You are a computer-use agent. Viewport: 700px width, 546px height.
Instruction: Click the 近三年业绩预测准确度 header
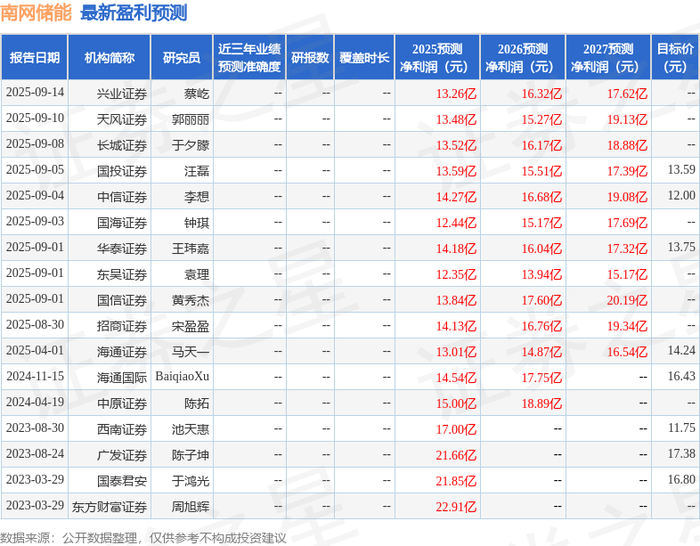pos(250,58)
